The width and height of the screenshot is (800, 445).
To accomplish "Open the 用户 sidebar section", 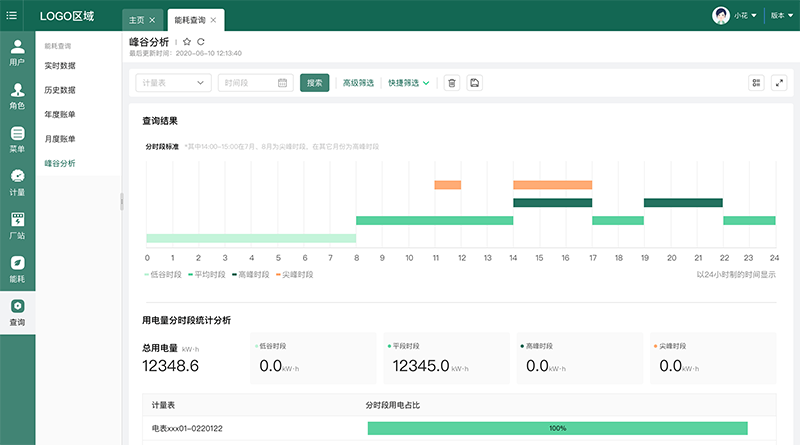I will (x=17, y=53).
